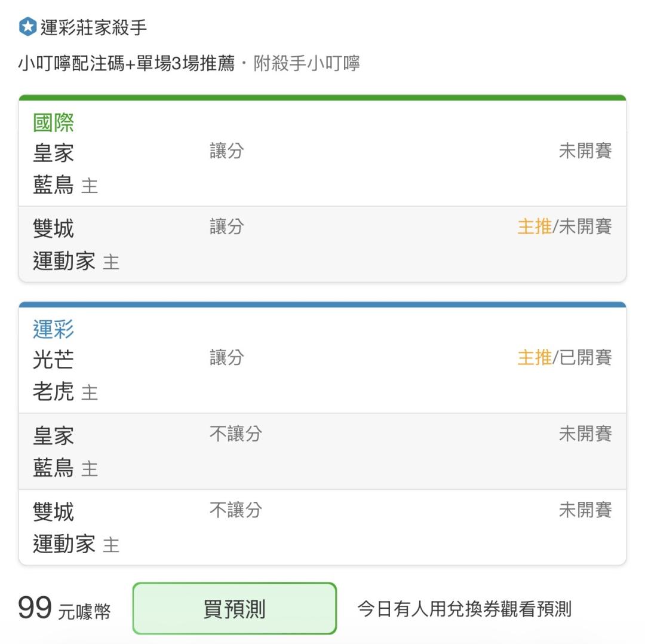This screenshot has width=645, height=644.
Task: Open the 光芒 vs 老虎 match row
Action: [322, 375]
